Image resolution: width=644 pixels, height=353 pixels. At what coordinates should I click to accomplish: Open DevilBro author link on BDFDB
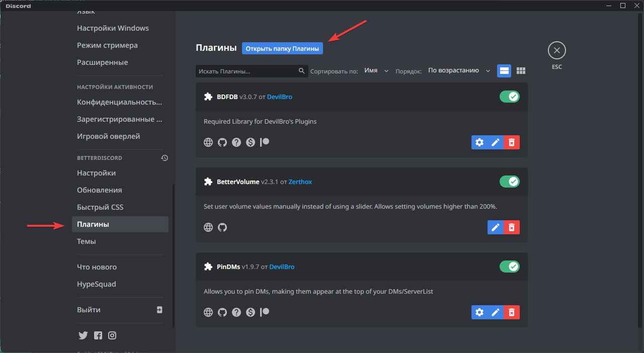pyautogui.click(x=279, y=97)
